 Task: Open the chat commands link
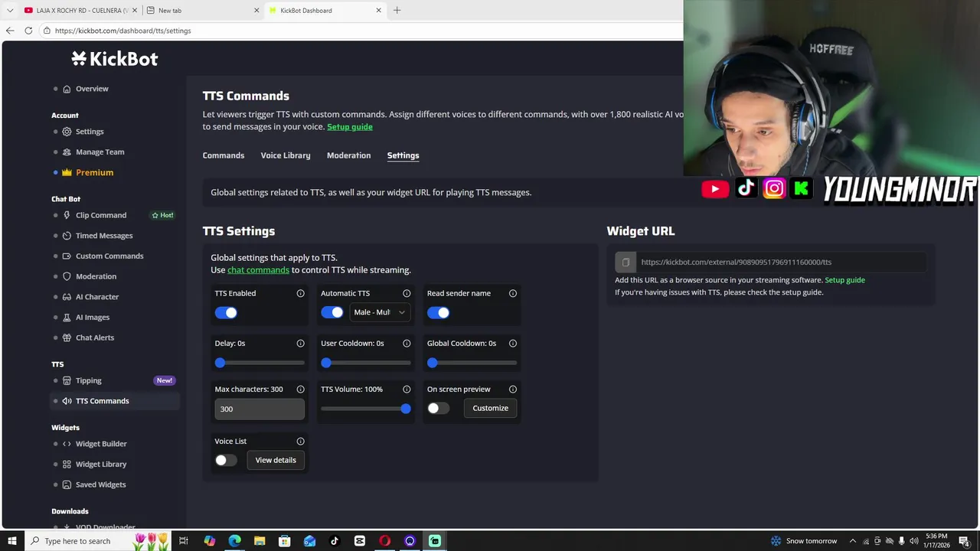click(x=258, y=270)
